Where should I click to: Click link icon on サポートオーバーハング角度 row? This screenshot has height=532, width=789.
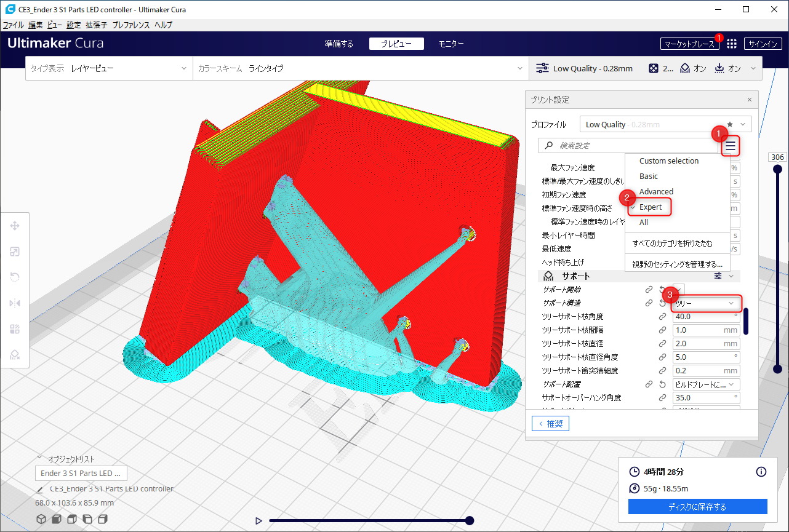[662, 398]
